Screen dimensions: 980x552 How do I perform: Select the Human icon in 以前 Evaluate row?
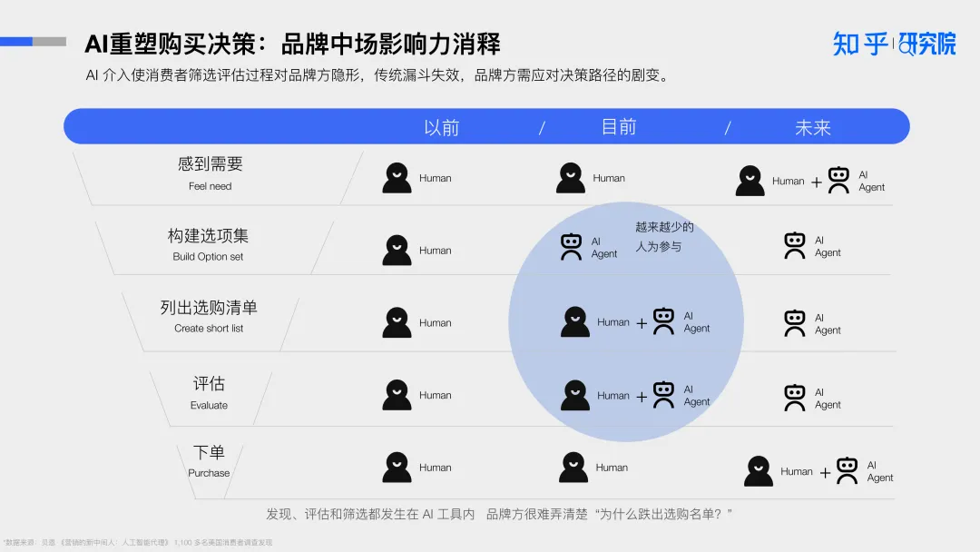coord(397,395)
